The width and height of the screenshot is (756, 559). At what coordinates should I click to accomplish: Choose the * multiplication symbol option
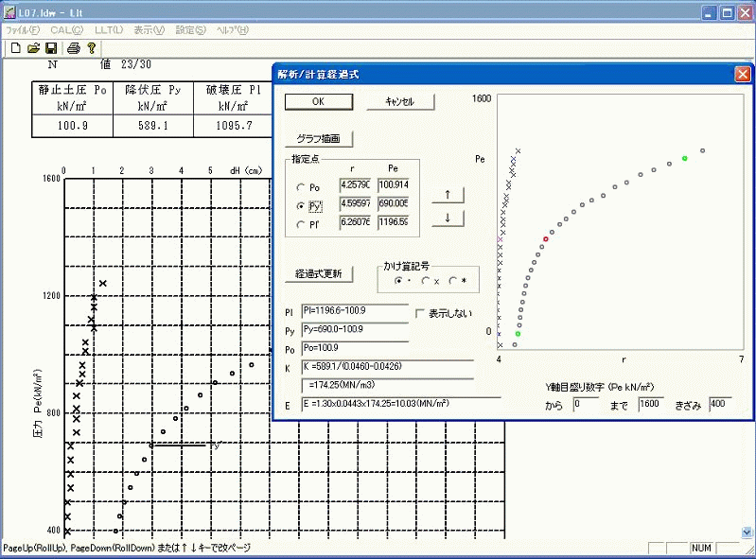pos(453,281)
